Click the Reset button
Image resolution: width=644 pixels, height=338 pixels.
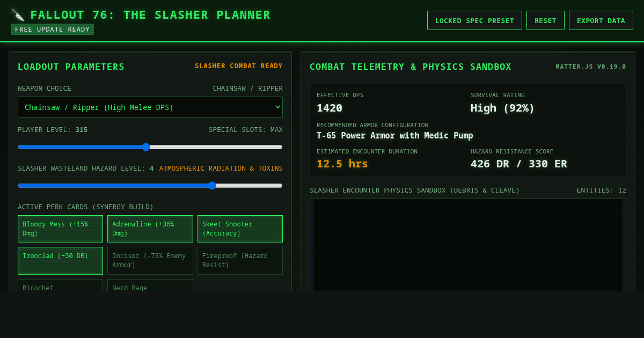tap(545, 20)
